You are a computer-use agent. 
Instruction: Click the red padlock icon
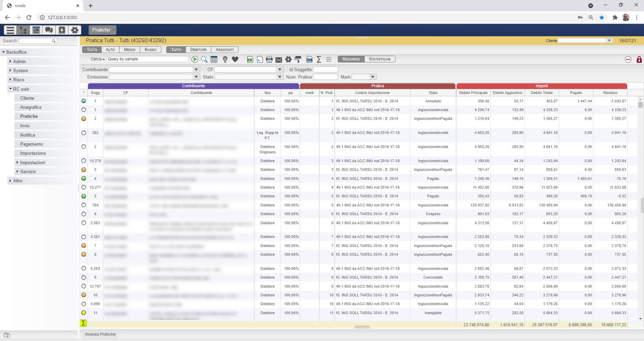click(x=639, y=59)
